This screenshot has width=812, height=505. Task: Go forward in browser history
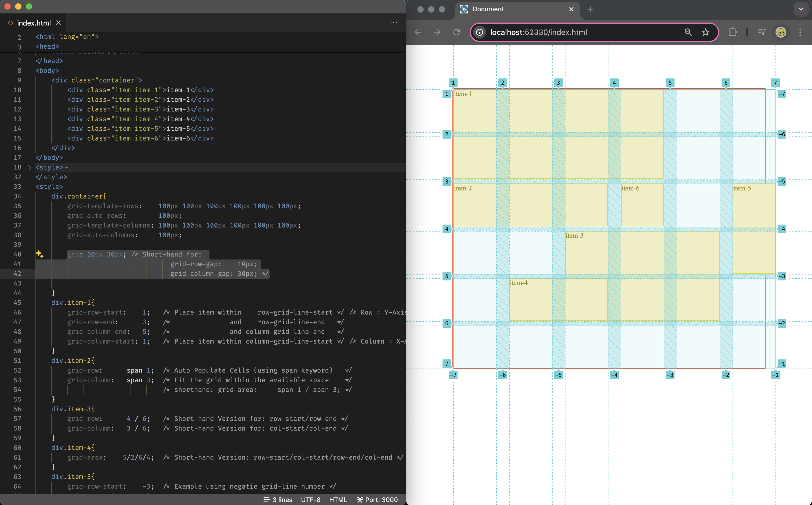pos(437,33)
